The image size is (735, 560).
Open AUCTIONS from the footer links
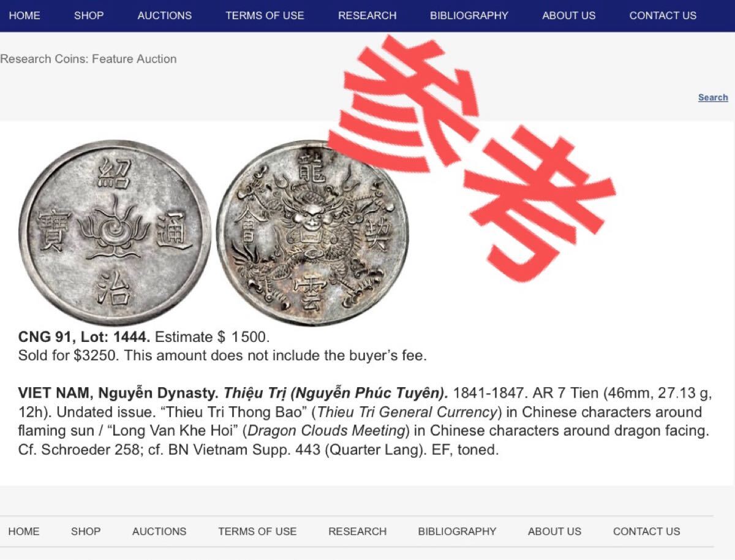tap(159, 532)
